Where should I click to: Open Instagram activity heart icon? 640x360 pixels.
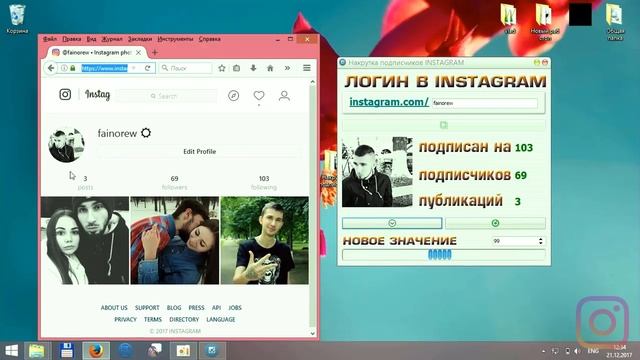coord(259,96)
